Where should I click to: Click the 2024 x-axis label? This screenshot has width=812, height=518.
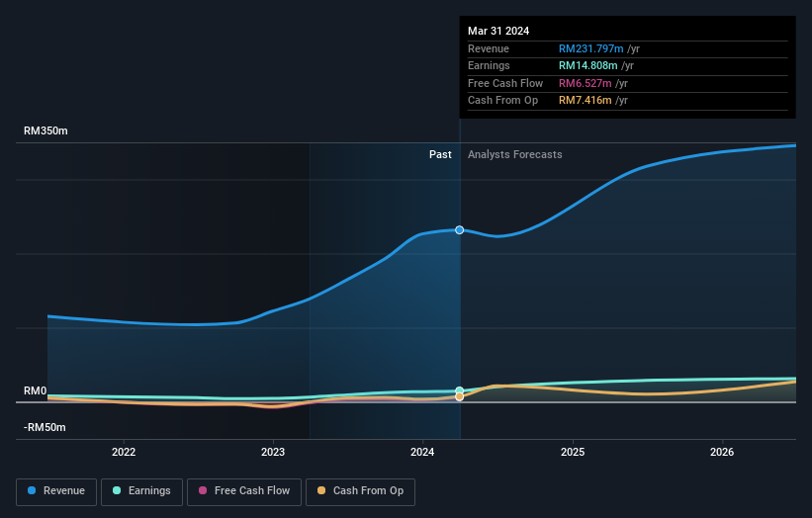point(422,452)
